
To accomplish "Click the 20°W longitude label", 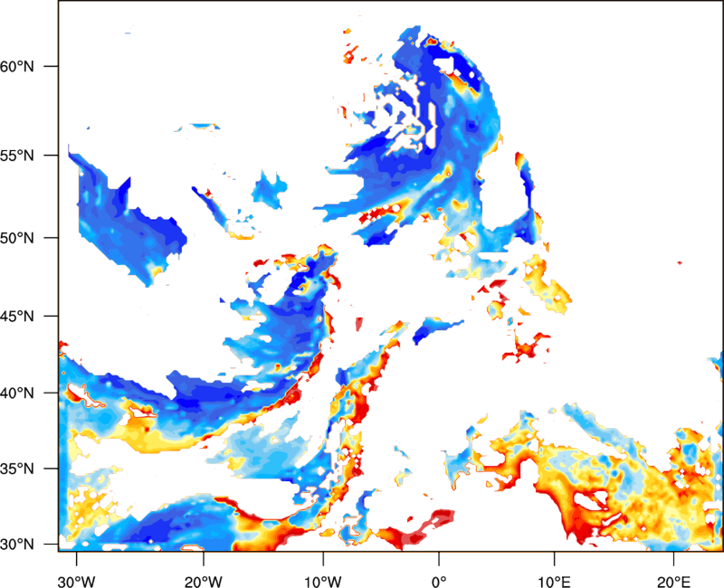I will [x=203, y=581].
